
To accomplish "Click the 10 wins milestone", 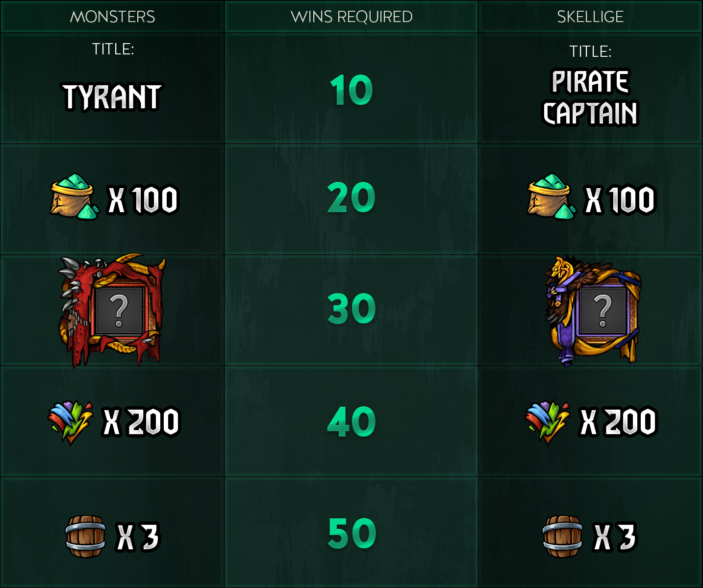I will [351, 90].
